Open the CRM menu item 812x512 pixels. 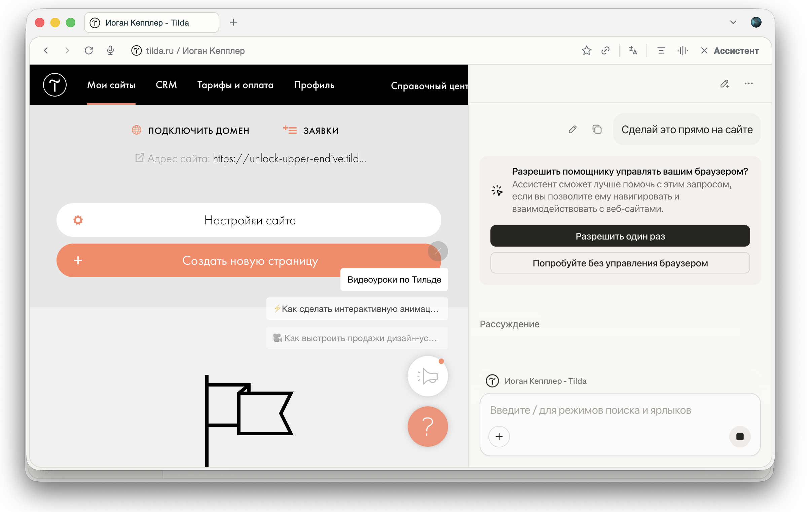166,85
